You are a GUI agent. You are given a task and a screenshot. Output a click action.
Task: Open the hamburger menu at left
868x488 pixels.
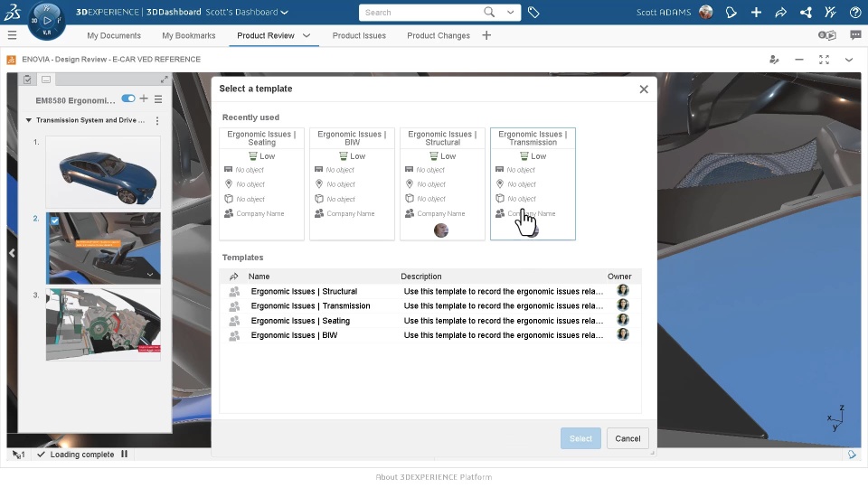coord(12,35)
